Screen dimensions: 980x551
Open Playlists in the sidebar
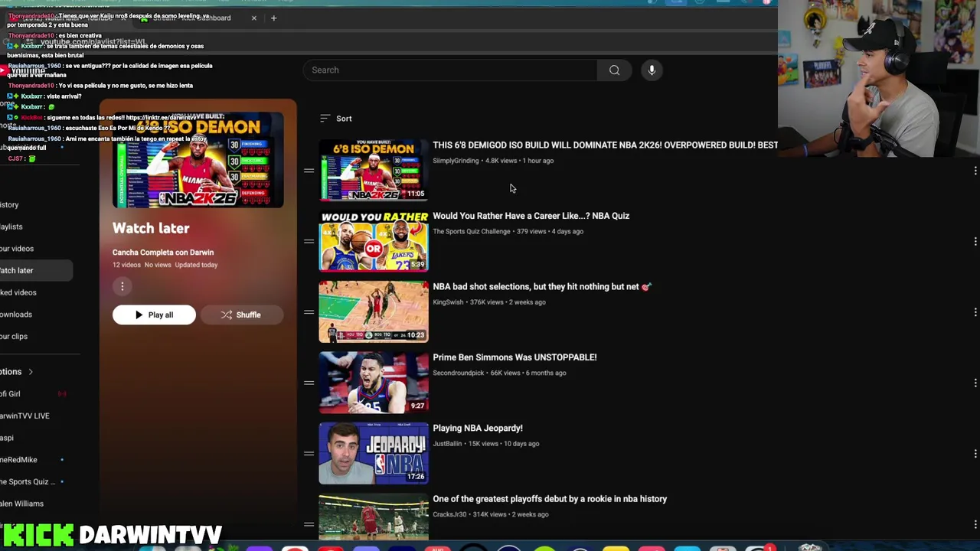[x=11, y=227]
